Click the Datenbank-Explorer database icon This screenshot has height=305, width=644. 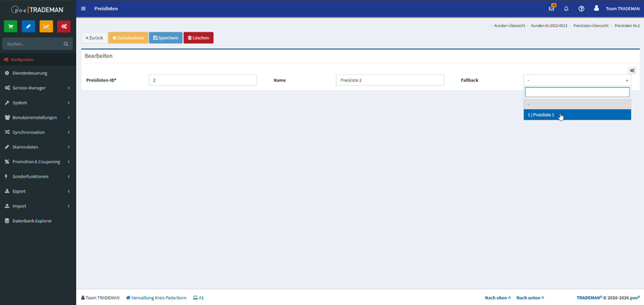pyautogui.click(x=7, y=221)
